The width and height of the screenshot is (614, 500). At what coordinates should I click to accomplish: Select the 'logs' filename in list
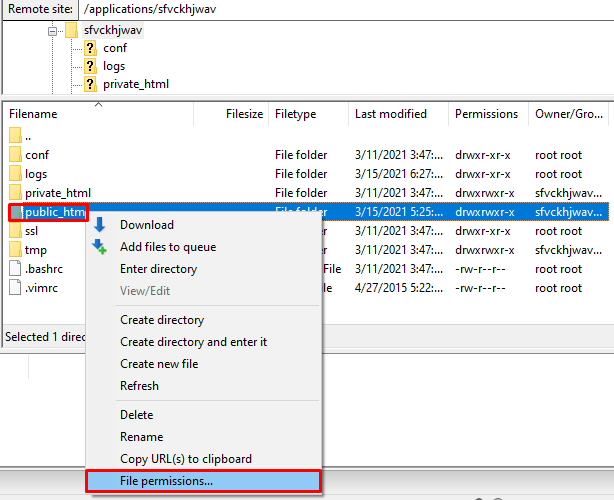(36, 174)
